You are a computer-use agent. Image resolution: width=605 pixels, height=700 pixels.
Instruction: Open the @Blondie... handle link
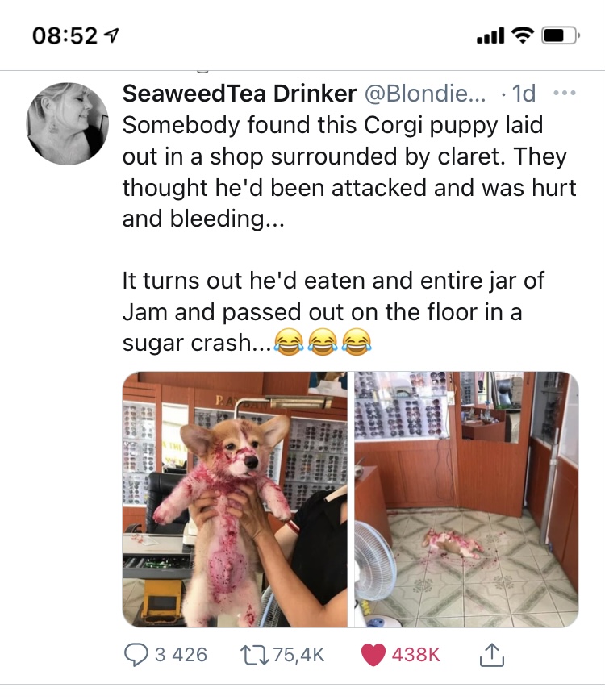coord(425,94)
